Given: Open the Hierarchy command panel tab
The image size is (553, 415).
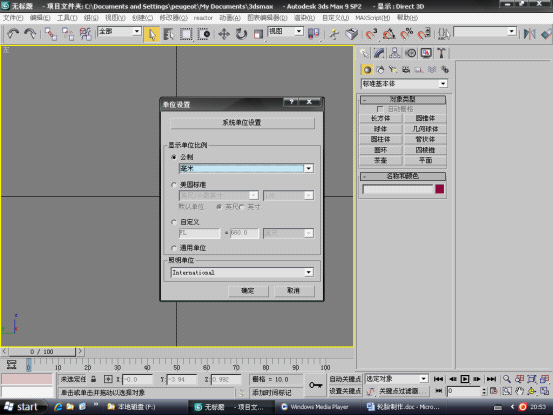Looking at the screenshot, I should (395, 53).
